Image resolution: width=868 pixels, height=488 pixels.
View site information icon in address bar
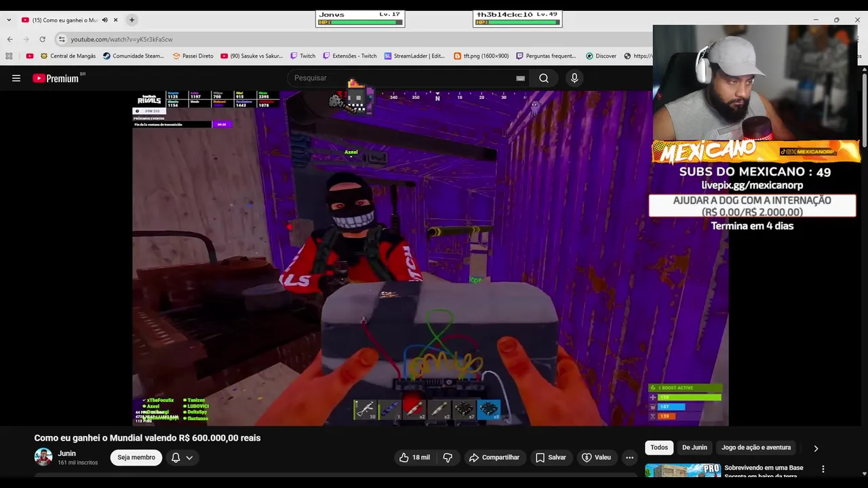coord(62,39)
